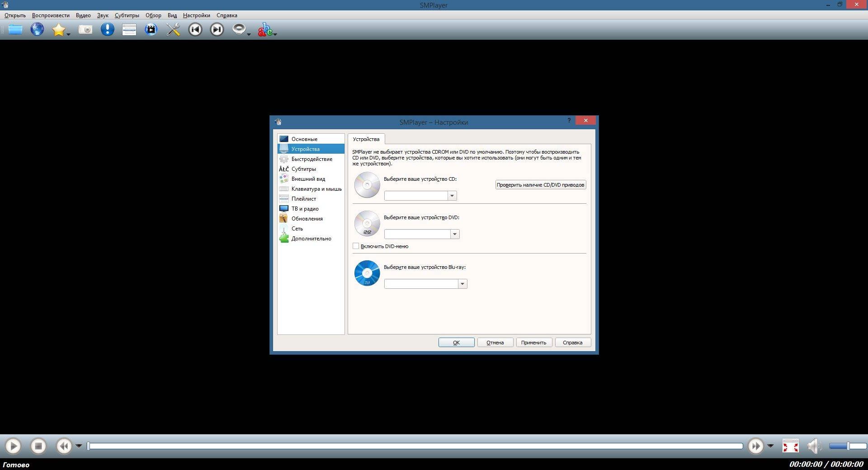The height and width of the screenshot is (470, 868).
Task: Open preferences with wrench and screwdriver icon
Action: (173, 30)
